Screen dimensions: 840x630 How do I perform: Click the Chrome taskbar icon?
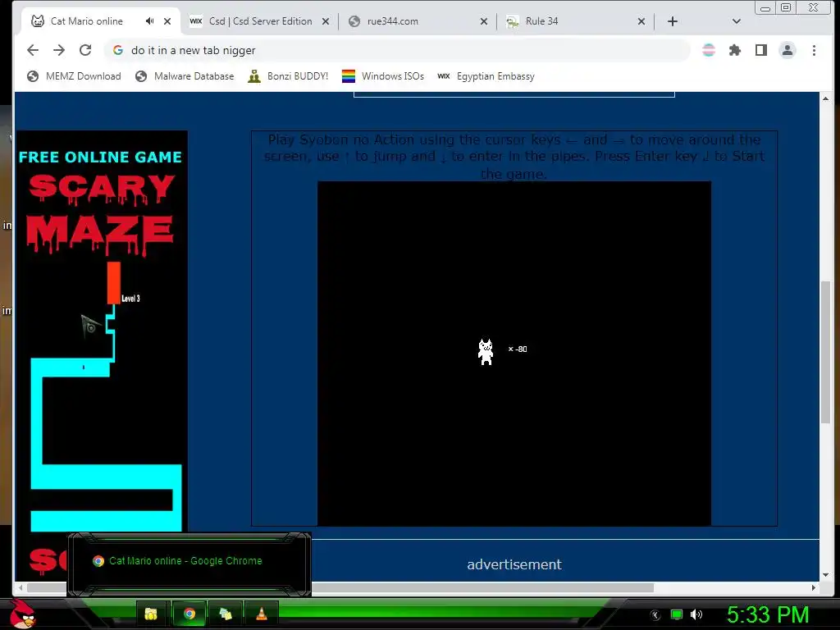coord(189,614)
